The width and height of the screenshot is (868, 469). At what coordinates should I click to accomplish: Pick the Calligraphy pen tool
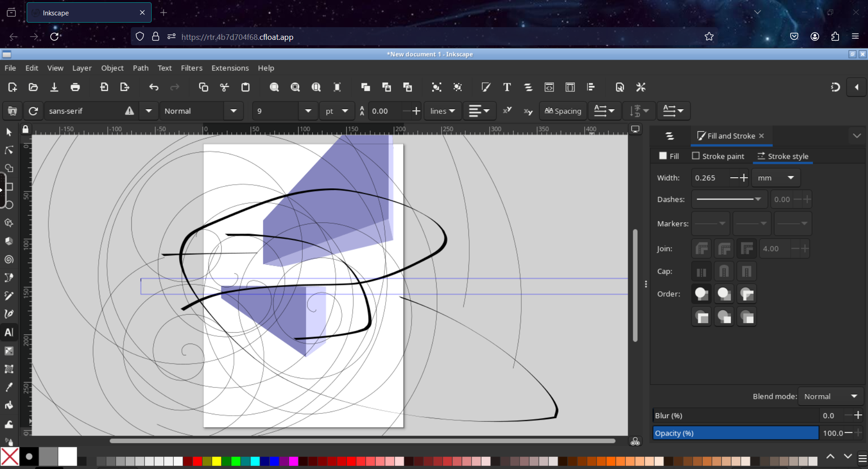click(9, 314)
